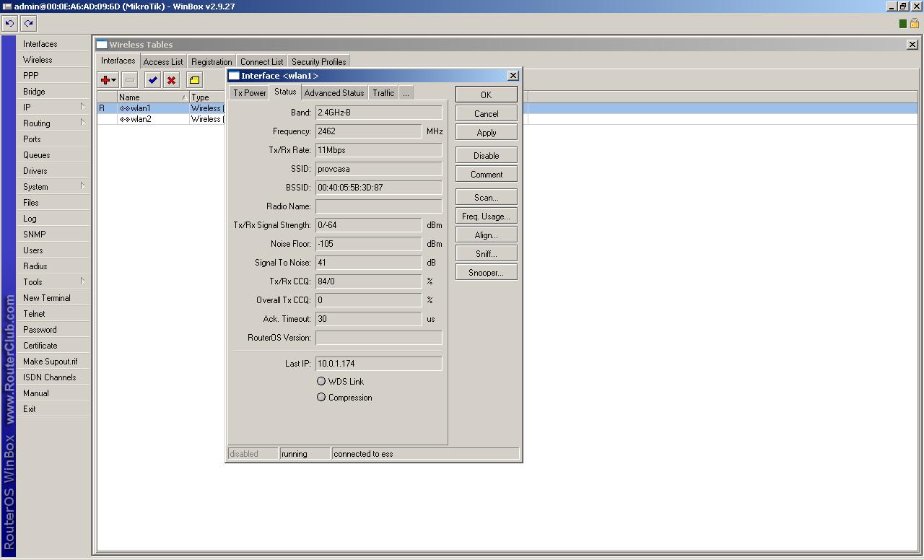Open the WinBox title bar system icon
924x560 pixels.
[x=7, y=6]
